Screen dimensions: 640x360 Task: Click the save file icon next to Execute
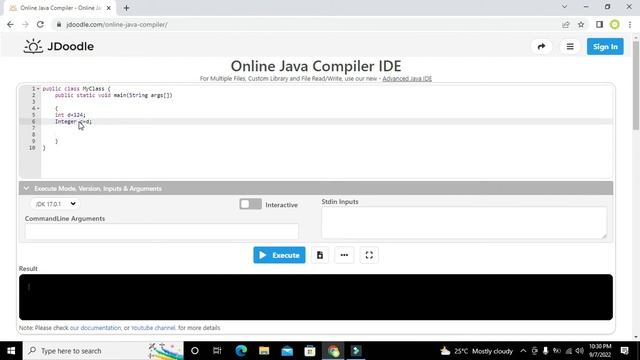coord(320,255)
